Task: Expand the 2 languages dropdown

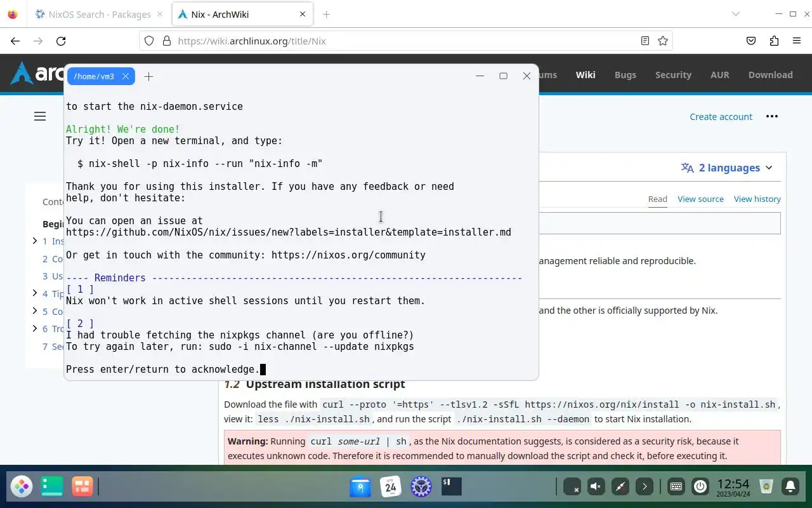Action: [x=727, y=168]
